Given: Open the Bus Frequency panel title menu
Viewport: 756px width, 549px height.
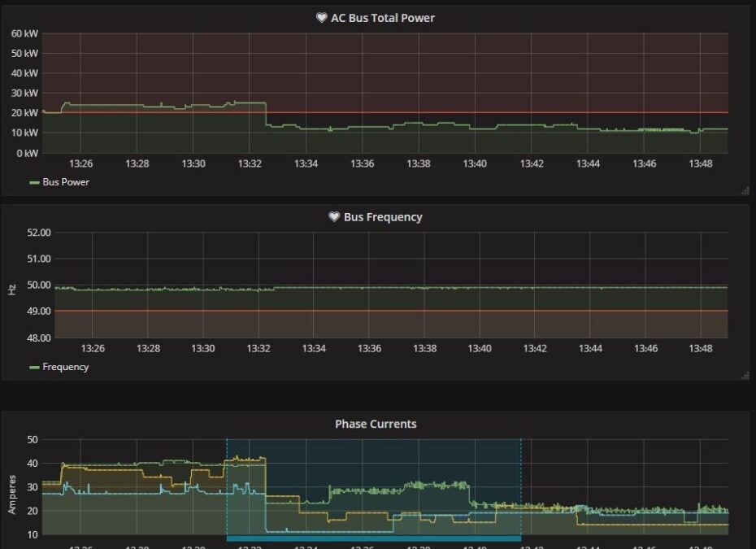Looking at the screenshot, I should point(383,217).
